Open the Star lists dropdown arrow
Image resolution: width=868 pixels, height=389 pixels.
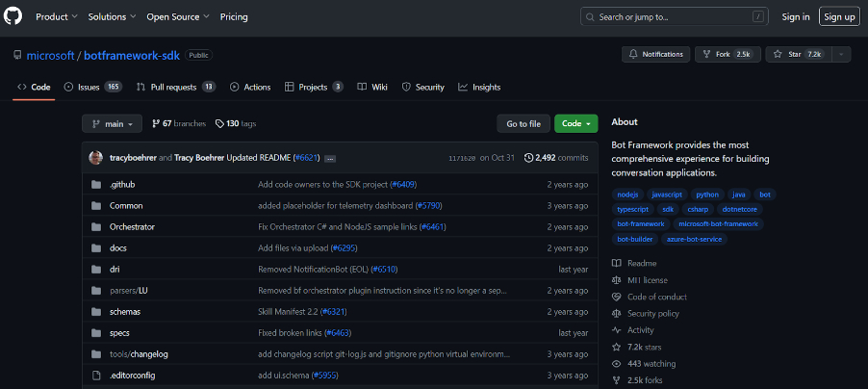842,54
